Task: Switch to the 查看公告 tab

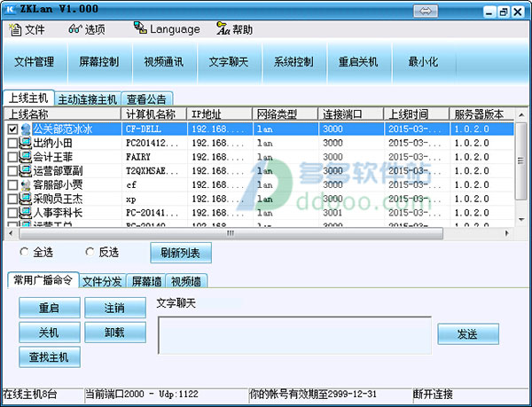Action: (x=146, y=99)
